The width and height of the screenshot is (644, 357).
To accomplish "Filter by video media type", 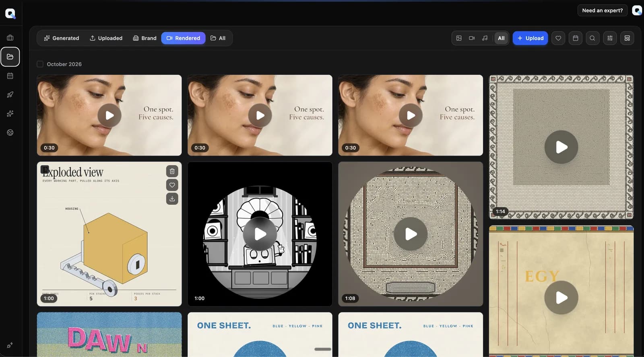I will click(x=472, y=38).
